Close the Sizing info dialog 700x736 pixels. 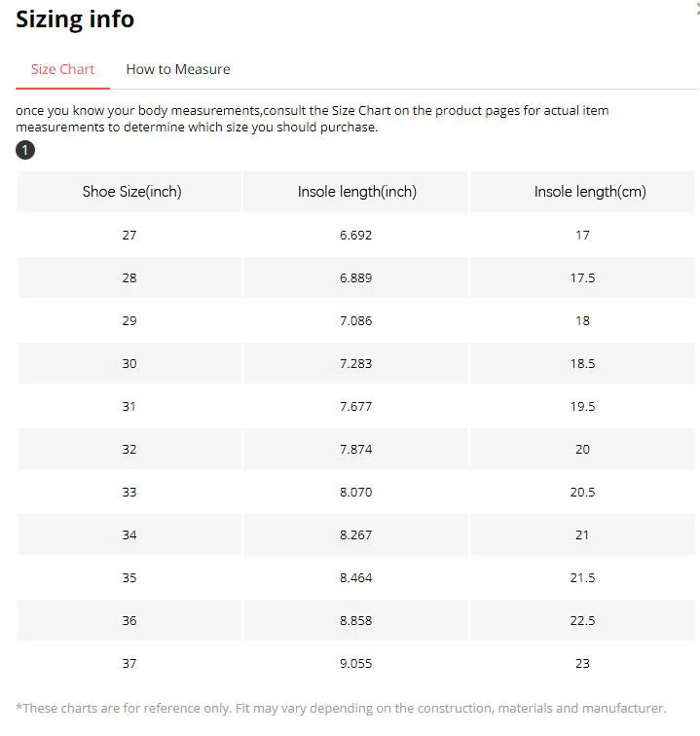tap(697, 8)
